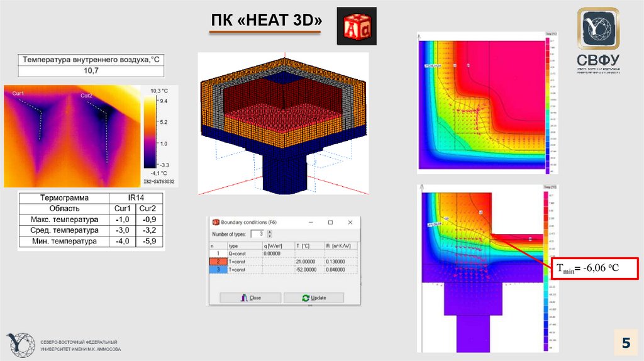Image resolution: width=644 pixels, height=361 pixels.
Task: Click the 'Q=const' type cell
Action: (x=245, y=254)
